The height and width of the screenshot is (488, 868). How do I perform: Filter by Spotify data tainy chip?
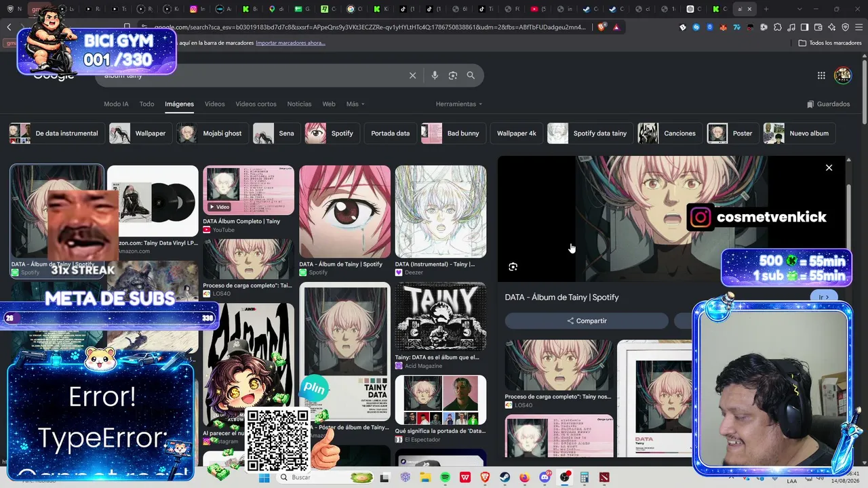coord(589,134)
